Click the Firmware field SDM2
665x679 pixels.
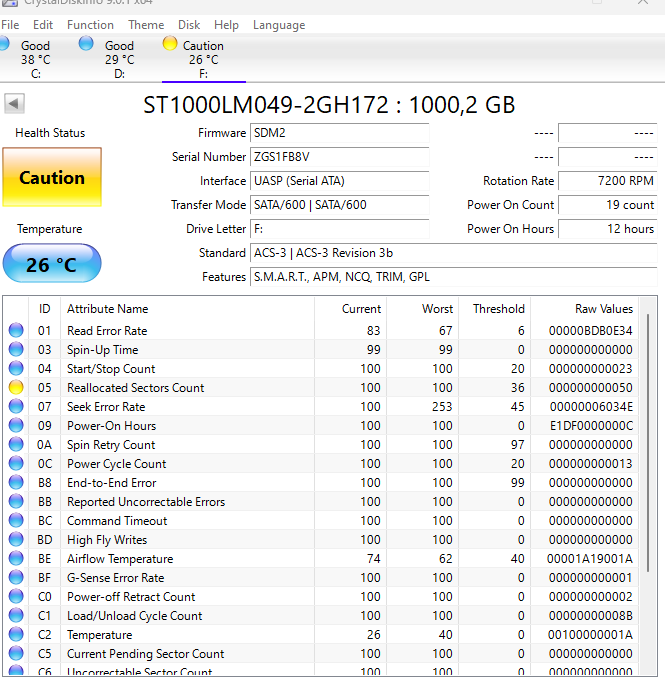340,133
